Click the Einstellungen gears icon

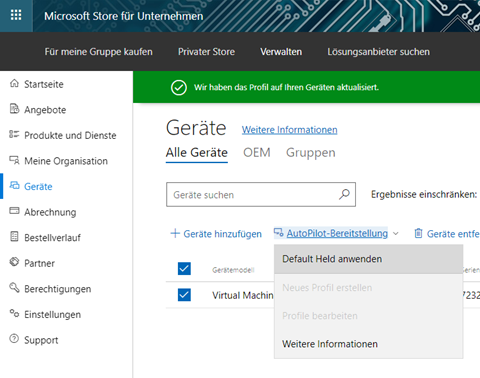coord(14,313)
